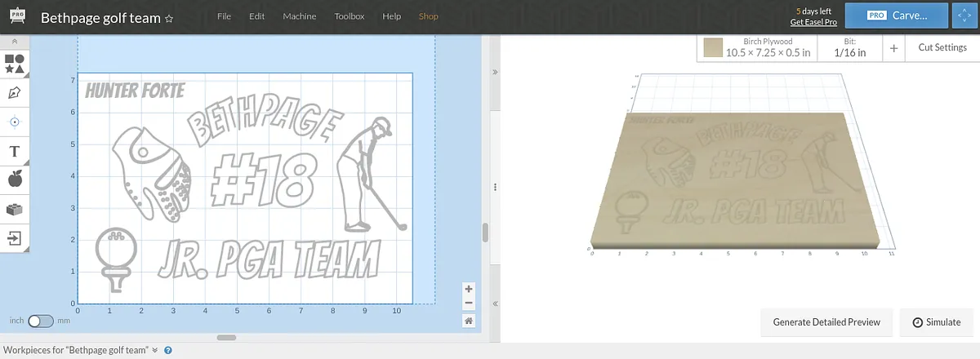The image size is (980, 359).
Task: Click the canvas horizontal scrollbar thumb
Action: [x=226, y=337]
